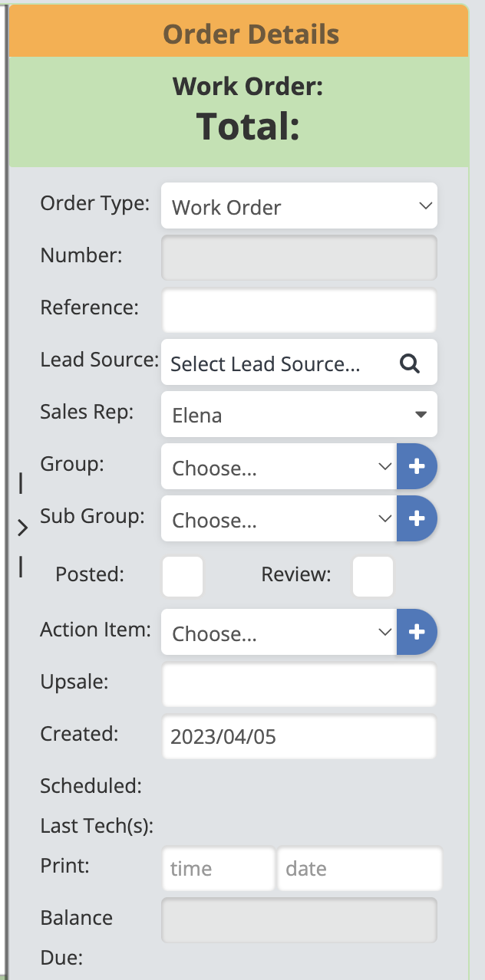
Task: Click the Lead Source search magnifier icon
Action: 411,363
